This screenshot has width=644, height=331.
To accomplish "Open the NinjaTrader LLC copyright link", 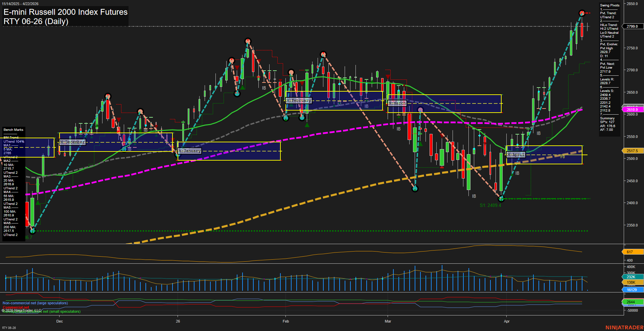I will (x=21, y=310).
